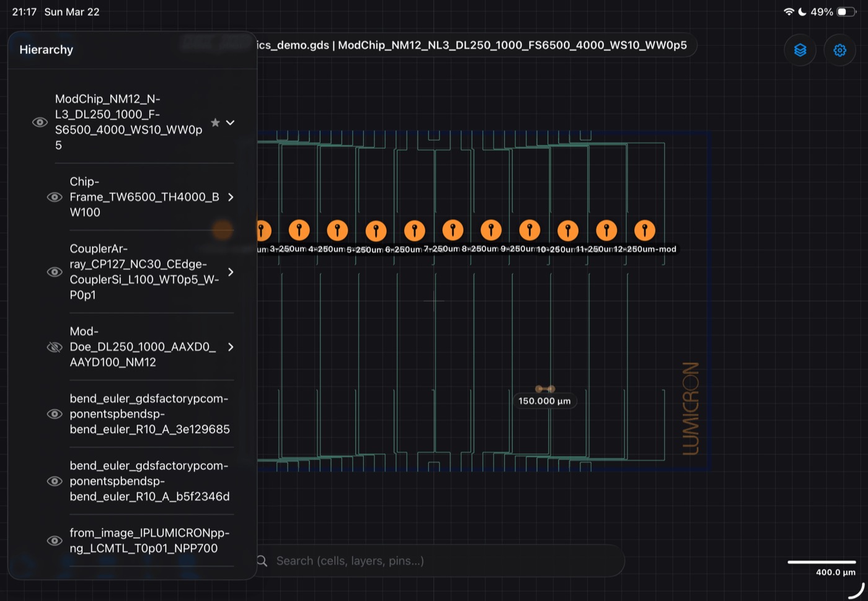Select the Mod-Doe_DL250_1000 row
The image size is (868, 601).
(x=144, y=347)
